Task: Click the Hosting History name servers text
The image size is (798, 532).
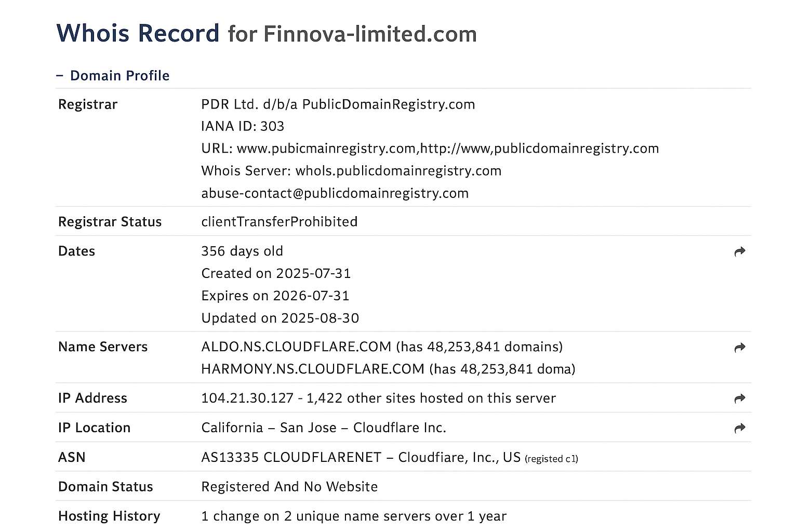Action: (354, 516)
